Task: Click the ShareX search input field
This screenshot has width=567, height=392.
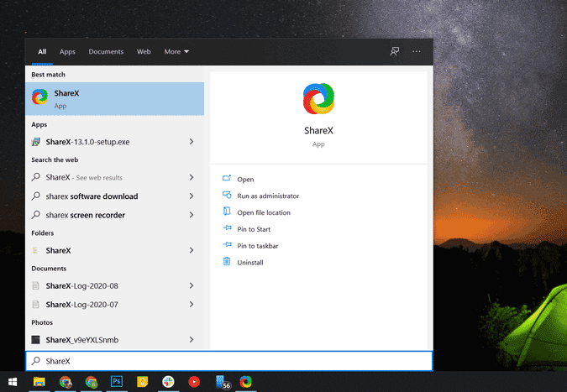Action: click(228, 361)
